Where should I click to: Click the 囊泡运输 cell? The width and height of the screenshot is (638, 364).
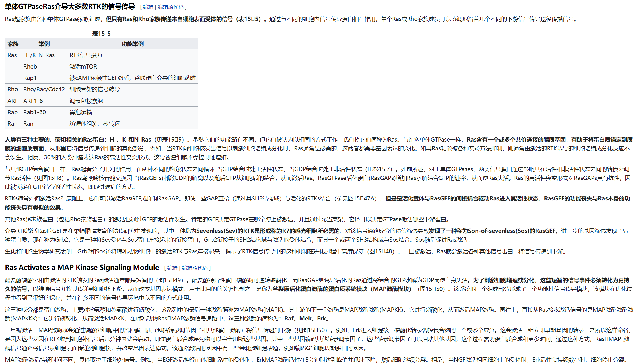point(133,112)
